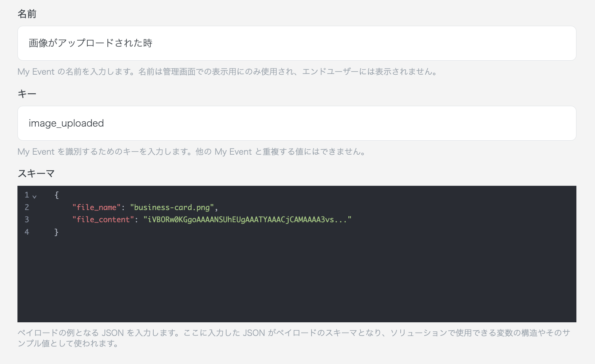Click the help text about duplicate keys
Viewport: 595px width, 364px height.
pyautogui.click(x=192, y=152)
